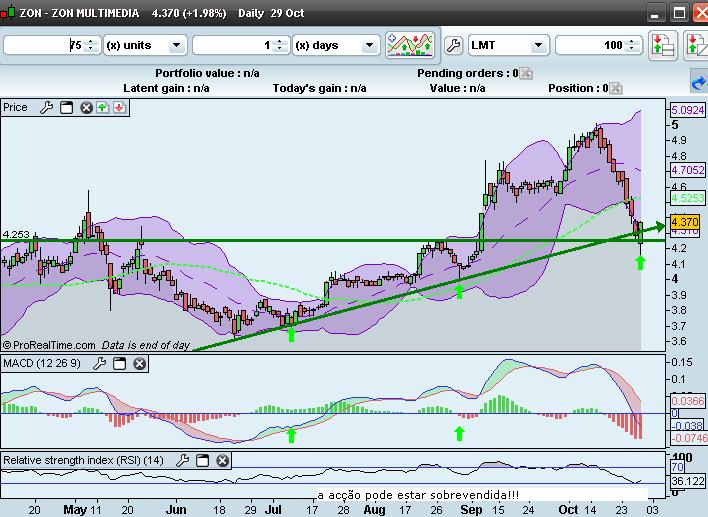Viewport: 708px width, 517px height.
Task: Open RSI indicator wrench settings
Action: [x=182, y=460]
